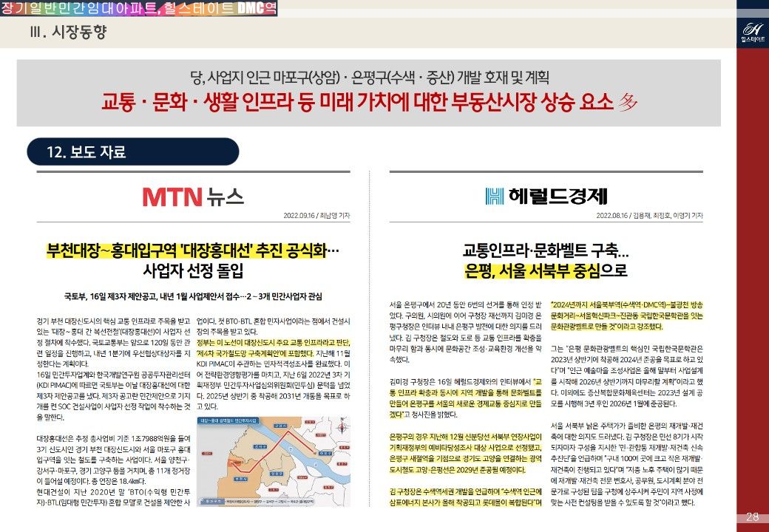Click the byline '2022.09.16 / 최남영 기자'
This screenshot has height=532, width=769.
pos(316,216)
